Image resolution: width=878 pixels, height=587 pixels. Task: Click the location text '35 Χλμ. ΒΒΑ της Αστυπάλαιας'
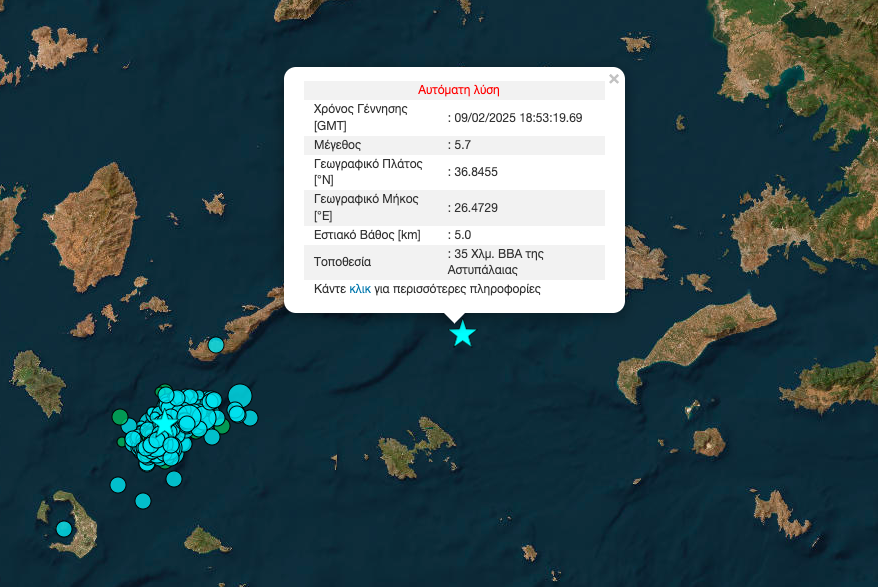pyautogui.click(x=496, y=262)
